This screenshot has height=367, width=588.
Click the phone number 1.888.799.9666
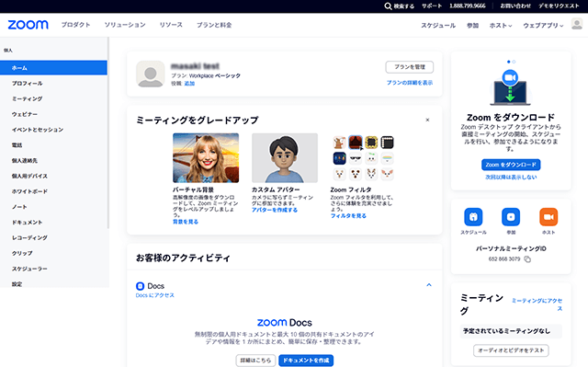point(468,6)
